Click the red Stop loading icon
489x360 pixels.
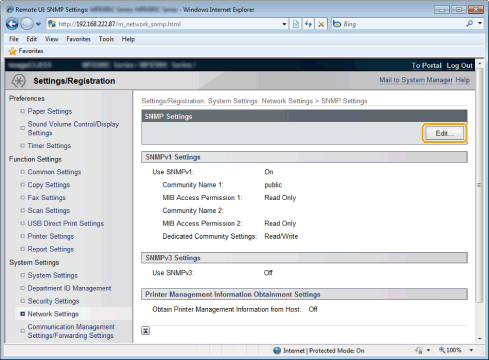[x=321, y=24]
